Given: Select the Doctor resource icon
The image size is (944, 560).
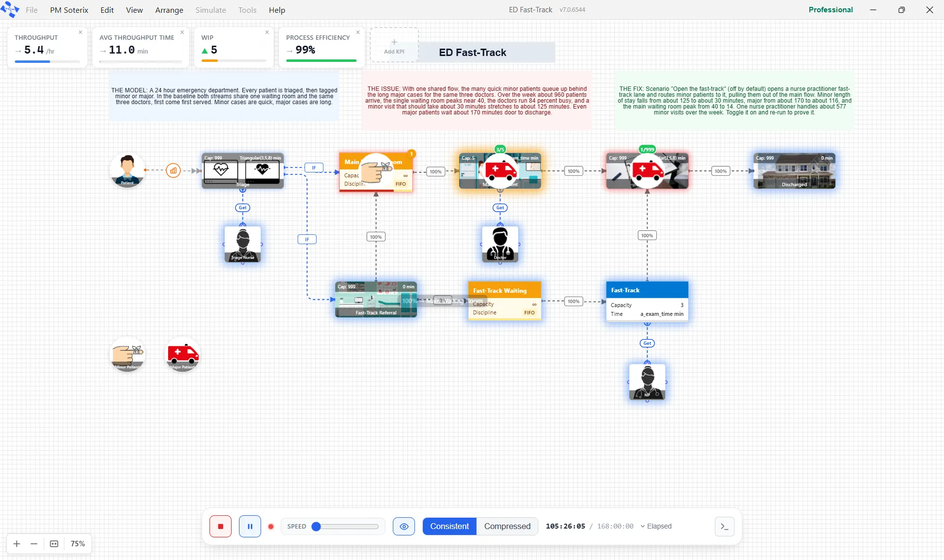Looking at the screenshot, I should coord(500,244).
